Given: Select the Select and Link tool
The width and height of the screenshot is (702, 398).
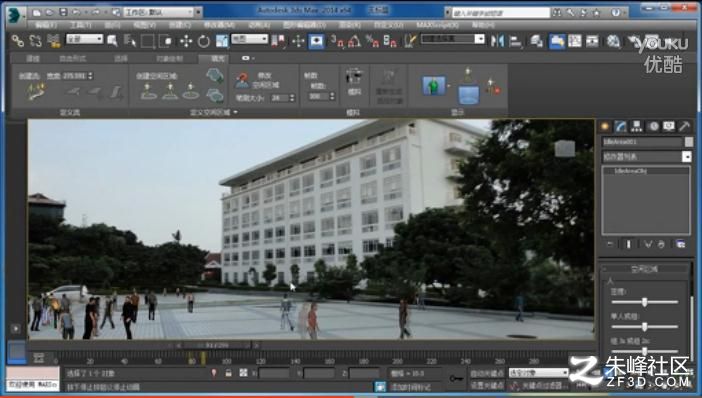Looking at the screenshot, I should (17, 41).
